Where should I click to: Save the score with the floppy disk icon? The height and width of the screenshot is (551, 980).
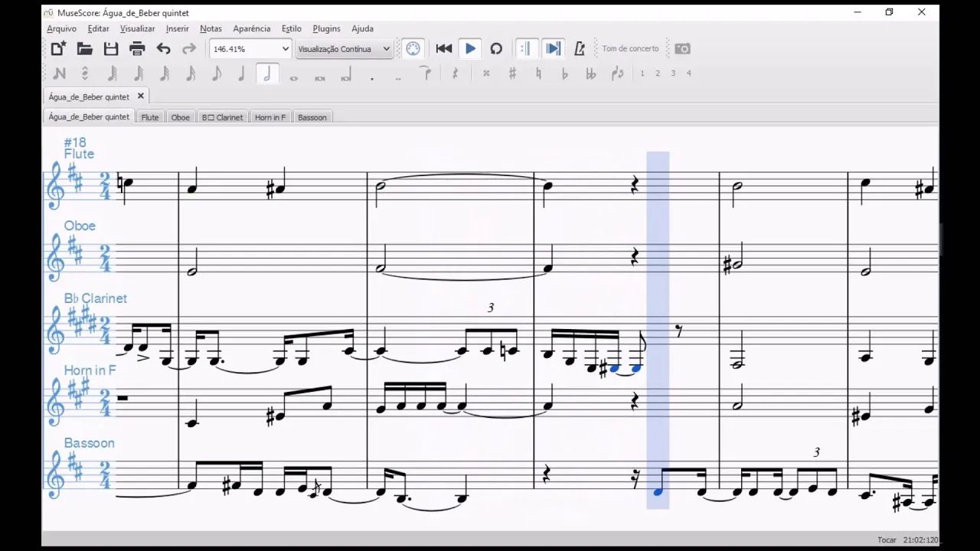click(111, 49)
